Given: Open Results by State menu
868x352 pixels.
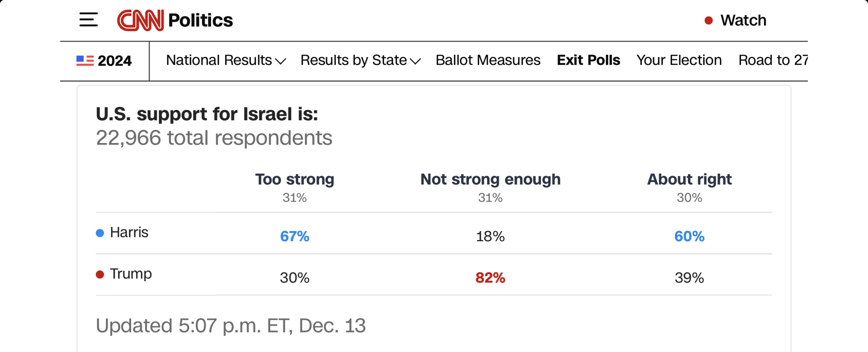Looking at the screenshot, I should [x=353, y=60].
